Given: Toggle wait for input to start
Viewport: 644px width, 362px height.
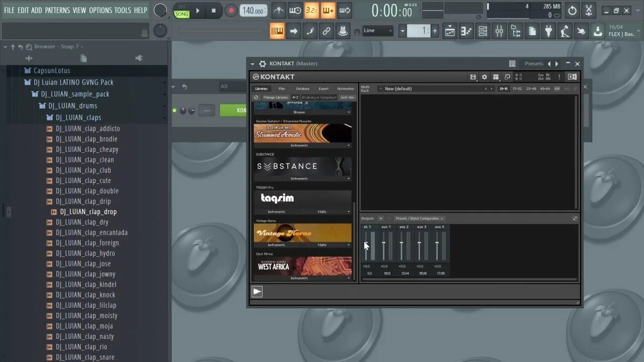Looking at the screenshot, I should 295,10.
